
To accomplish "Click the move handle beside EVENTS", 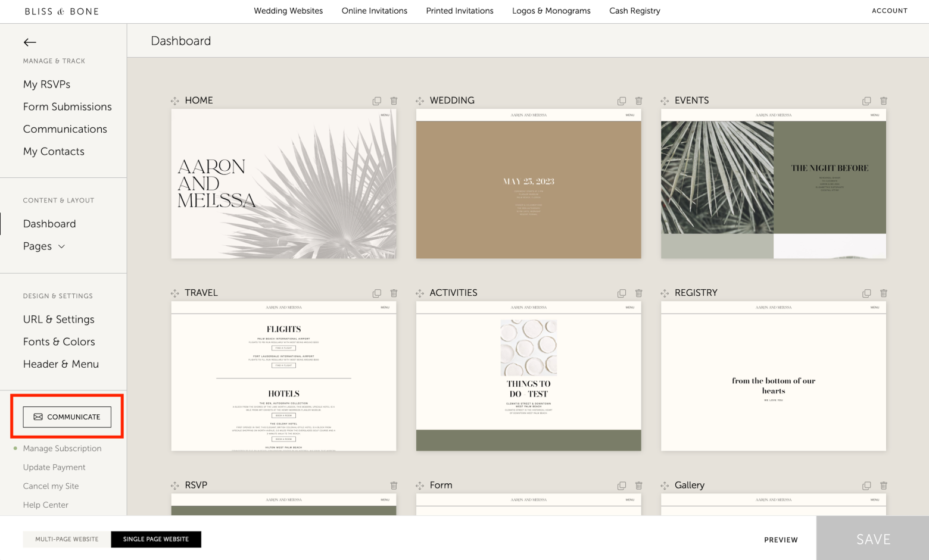I will click(x=665, y=101).
